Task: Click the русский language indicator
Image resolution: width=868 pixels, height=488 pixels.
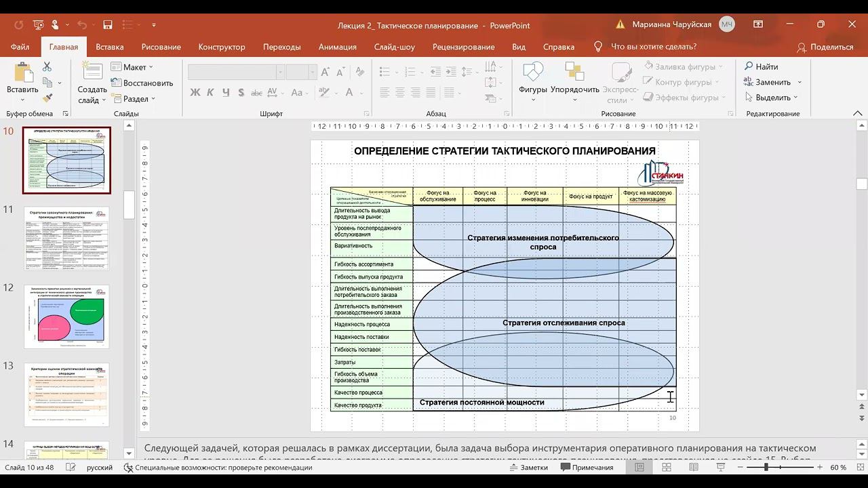Action: (x=100, y=468)
